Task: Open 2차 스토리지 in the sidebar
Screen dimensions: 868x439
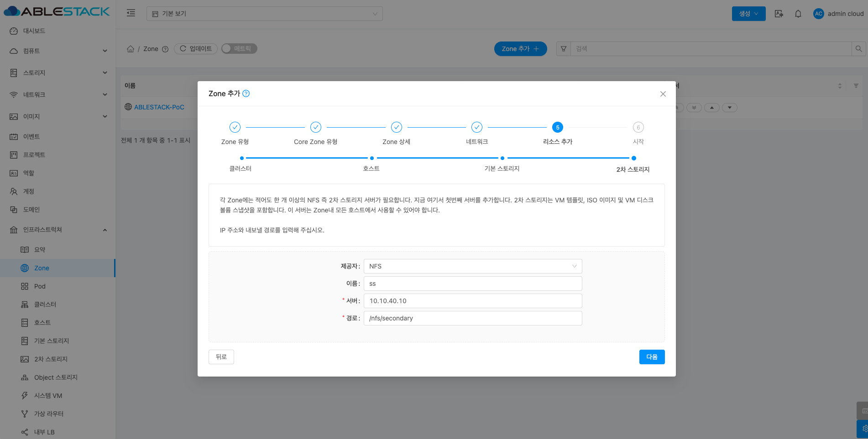Action: (58, 359)
